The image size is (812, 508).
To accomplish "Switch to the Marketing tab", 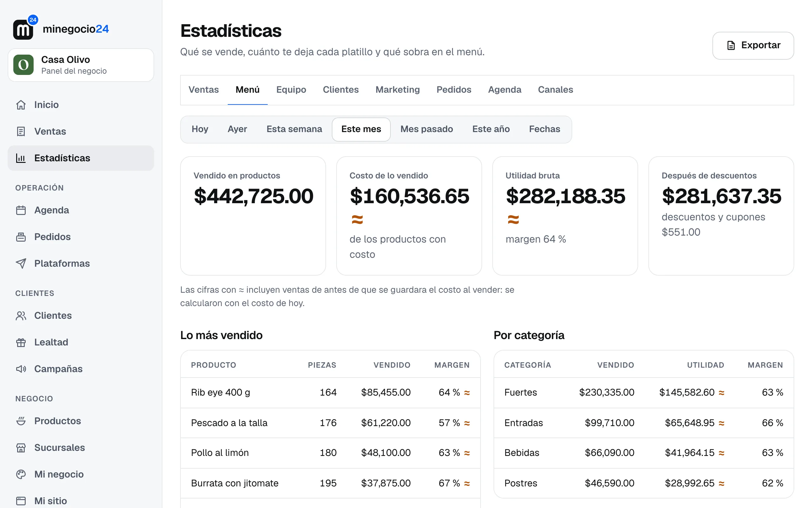I will (x=397, y=90).
